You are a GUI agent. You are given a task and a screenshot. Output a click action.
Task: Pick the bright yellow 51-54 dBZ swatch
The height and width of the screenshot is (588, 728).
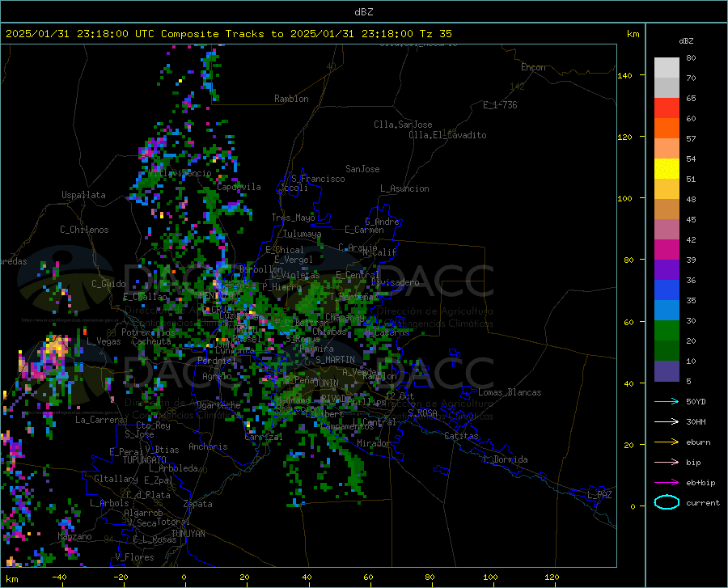pyautogui.click(x=667, y=169)
